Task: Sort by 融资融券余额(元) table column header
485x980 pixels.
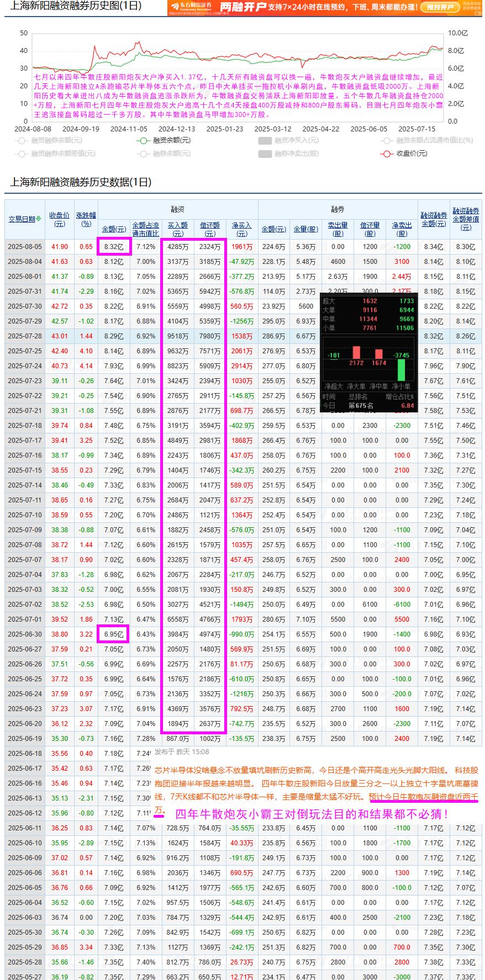Action: (x=434, y=219)
